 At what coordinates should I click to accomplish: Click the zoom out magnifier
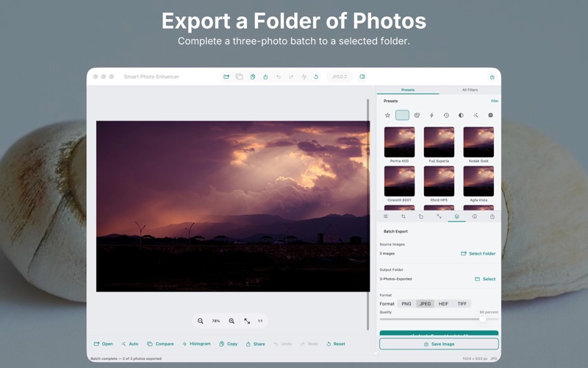click(201, 321)
